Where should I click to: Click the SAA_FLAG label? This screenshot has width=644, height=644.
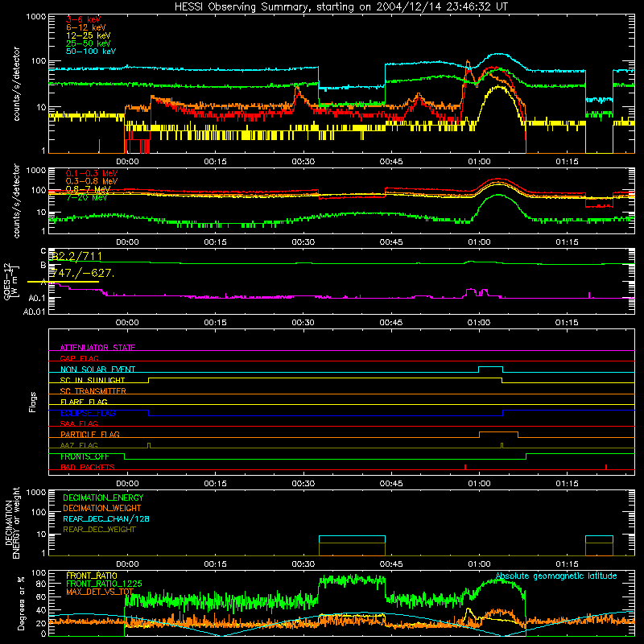[x=79, y=423]
